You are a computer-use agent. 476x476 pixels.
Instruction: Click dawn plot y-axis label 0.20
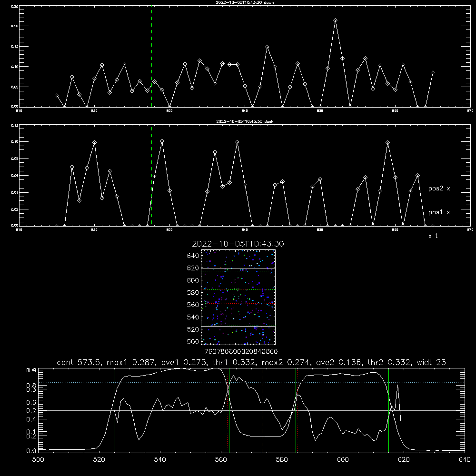pos(15,26)
